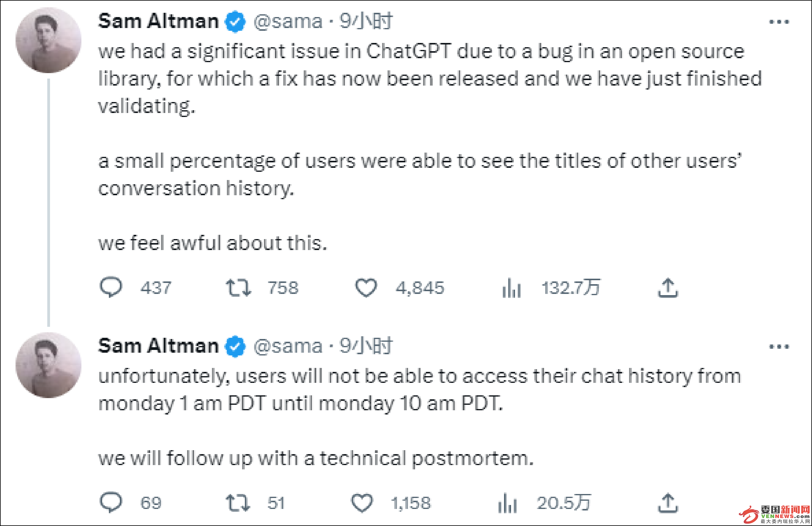Open the more options menu on first tweet
Image resolution: width=812 pixels, height=526 pixels.
coord(779,22)
